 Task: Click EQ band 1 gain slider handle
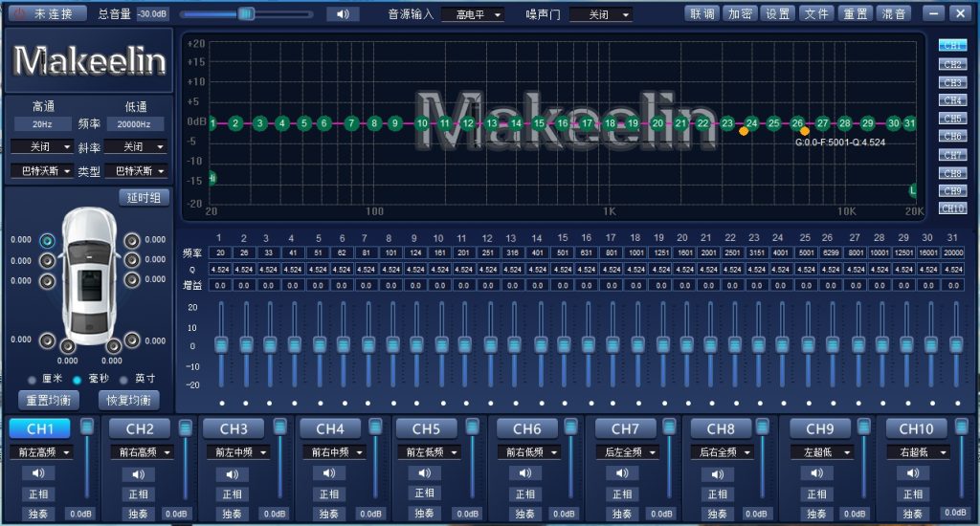[221, 345]
